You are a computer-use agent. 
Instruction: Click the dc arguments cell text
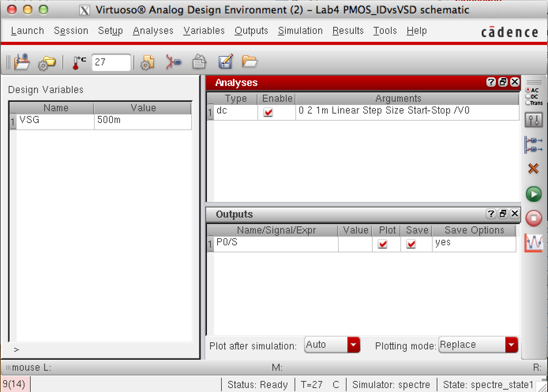[384, 110]
